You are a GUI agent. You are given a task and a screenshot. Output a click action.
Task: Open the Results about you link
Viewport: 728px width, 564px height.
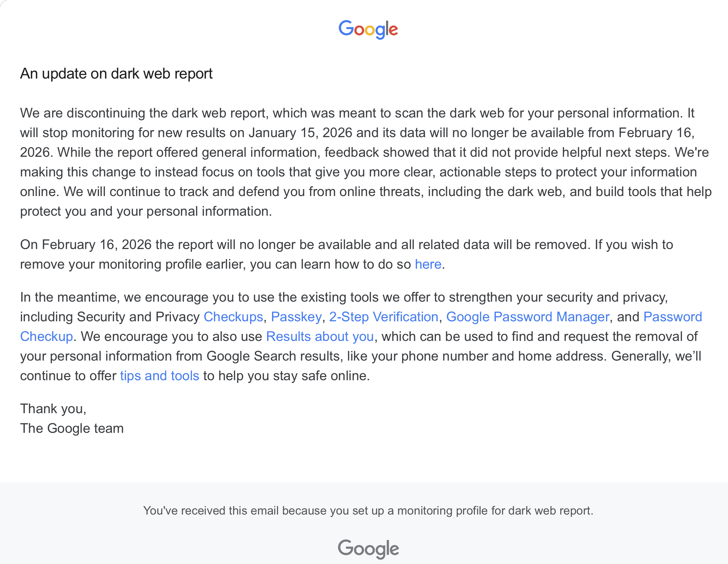[x=320, y=336]
